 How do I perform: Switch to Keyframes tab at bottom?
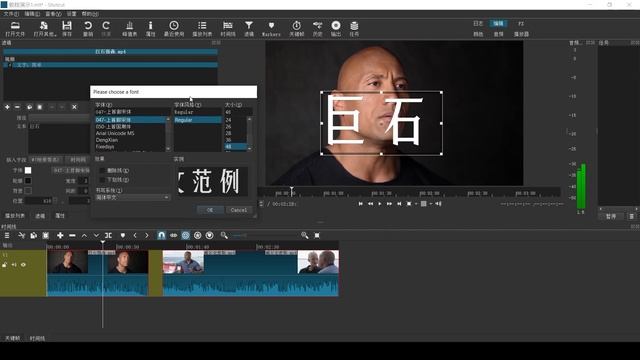12,338
